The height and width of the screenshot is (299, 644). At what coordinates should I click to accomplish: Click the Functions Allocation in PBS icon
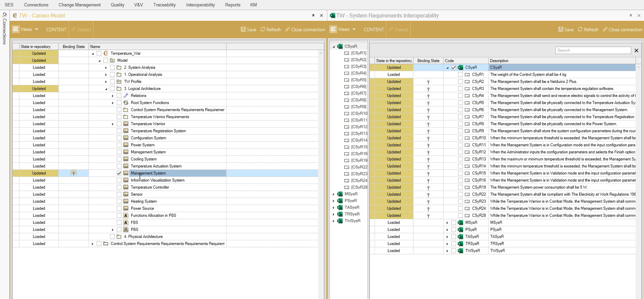click(126, 216)
